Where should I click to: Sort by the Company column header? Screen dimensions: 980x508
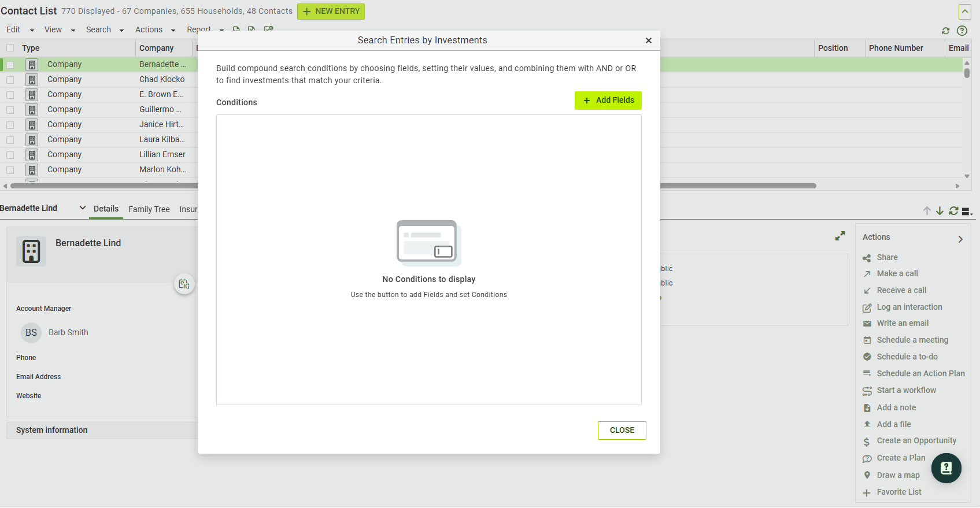tap(157, 48)
